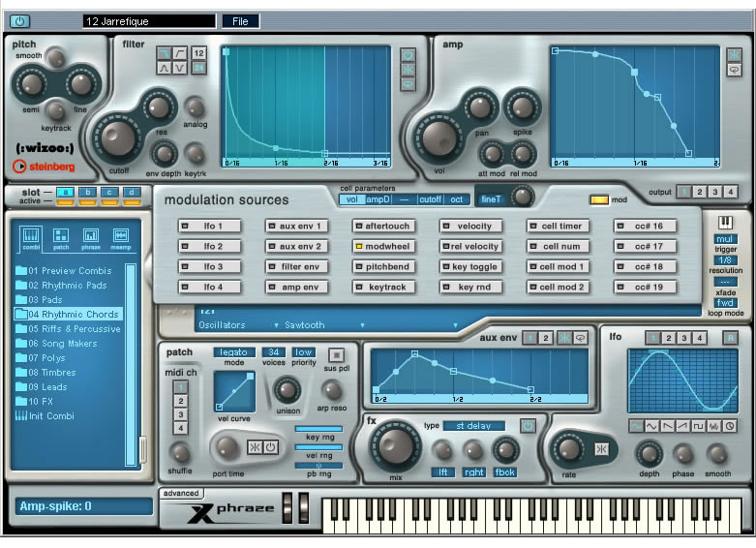Screen dimensions: 756x548
Task: Click the fbck delay button
Action: [x=504, y=472]
